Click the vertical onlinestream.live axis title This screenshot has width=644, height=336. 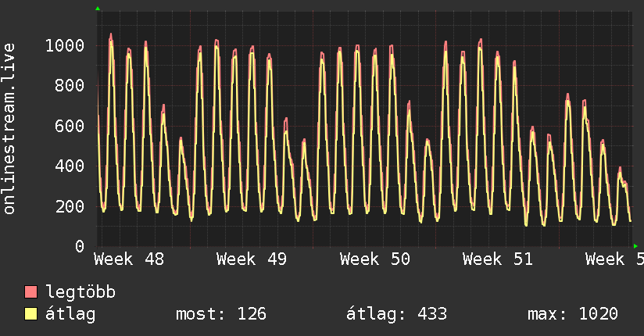point(9,129)
